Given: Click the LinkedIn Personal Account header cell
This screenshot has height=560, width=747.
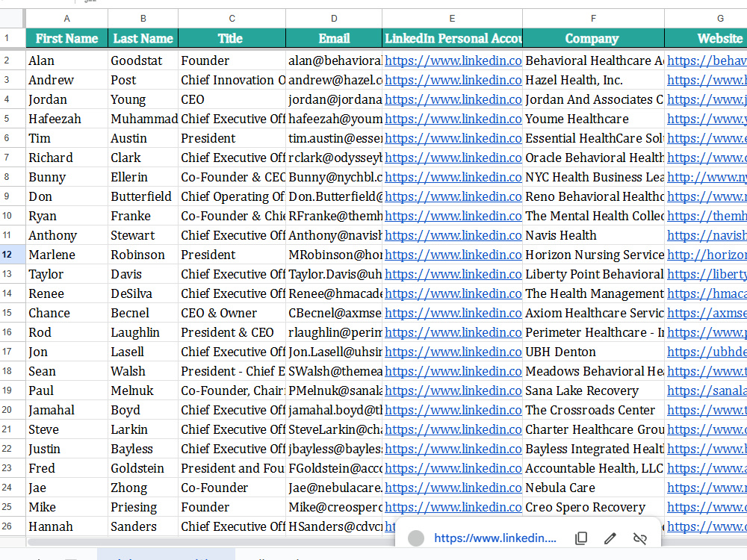Looking at the screenshot, I should click(452, 38).
